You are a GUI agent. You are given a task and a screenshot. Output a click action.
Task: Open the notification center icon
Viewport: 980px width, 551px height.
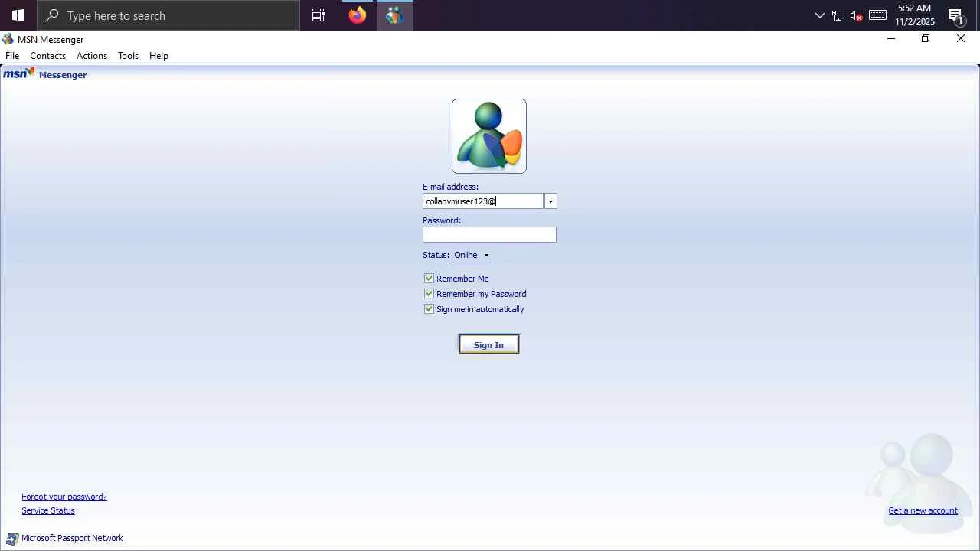click(956, 15)
